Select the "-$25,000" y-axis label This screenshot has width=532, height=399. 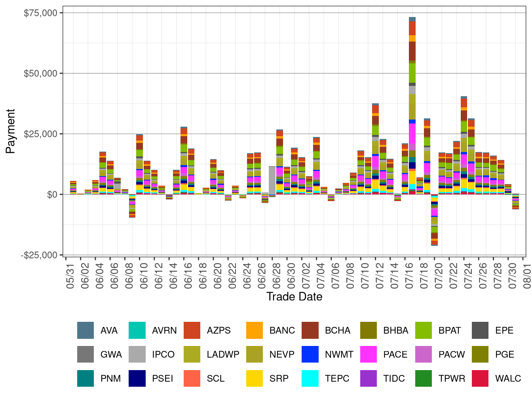pos(39,255)
